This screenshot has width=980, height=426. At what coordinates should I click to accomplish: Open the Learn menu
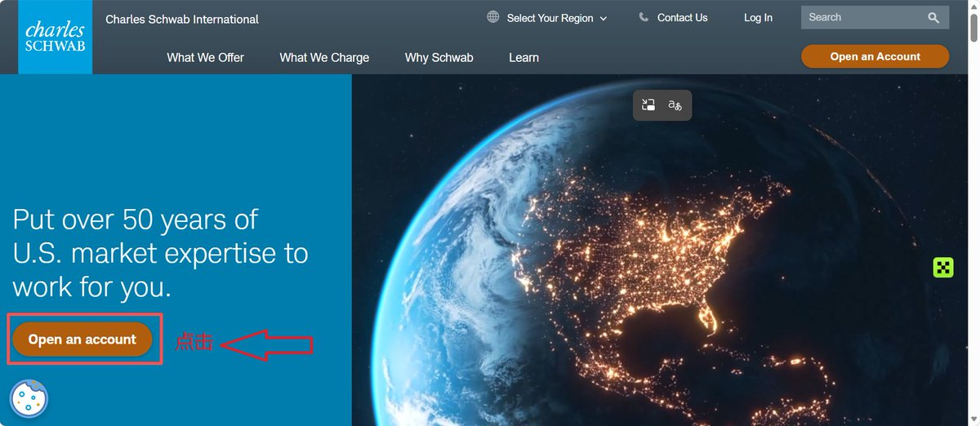point(523,58)
